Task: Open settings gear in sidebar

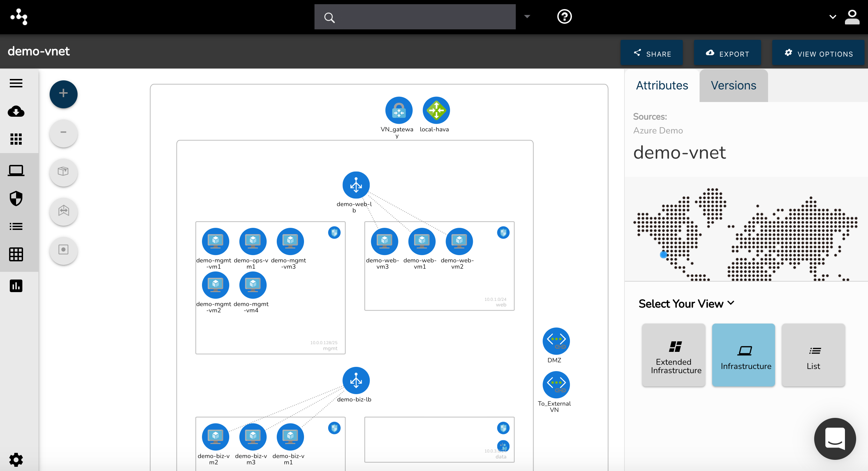Action: pos(16,460)
